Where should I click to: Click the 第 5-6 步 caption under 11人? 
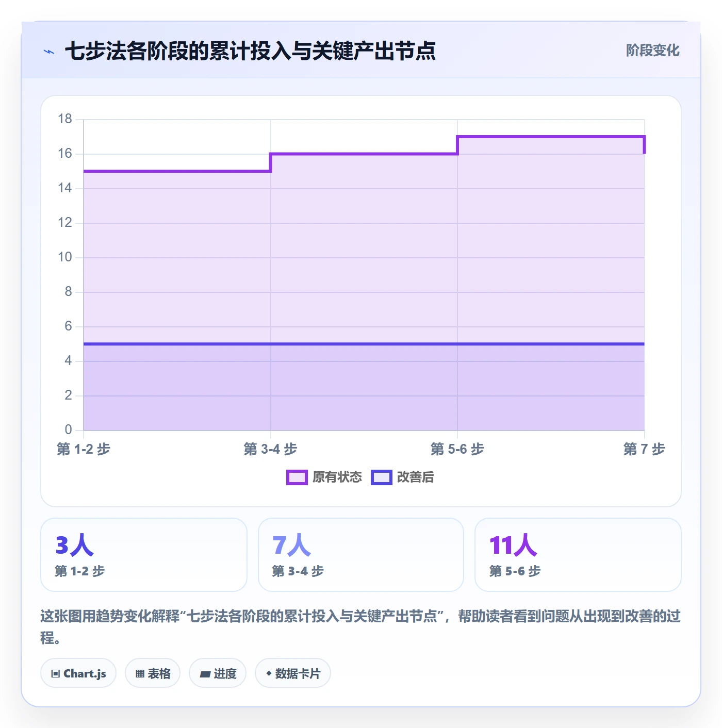pyautogui.click(x=515, y=571)
